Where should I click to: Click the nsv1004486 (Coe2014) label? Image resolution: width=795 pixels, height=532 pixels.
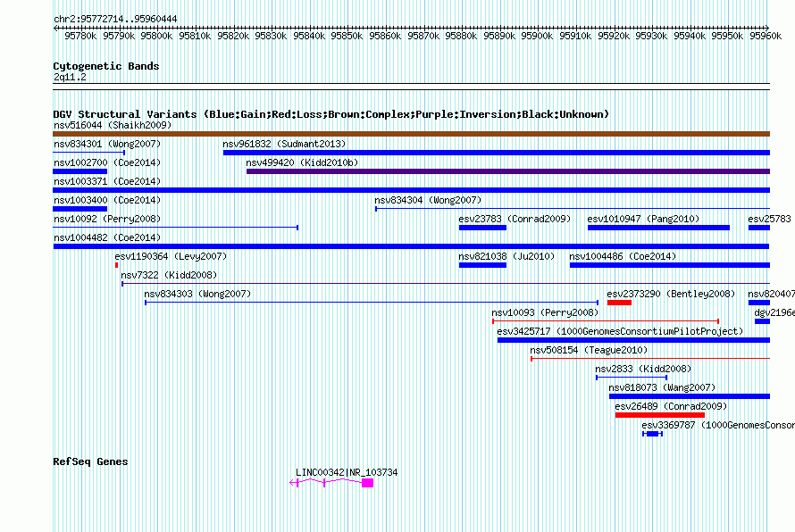[x=623, y=256]
